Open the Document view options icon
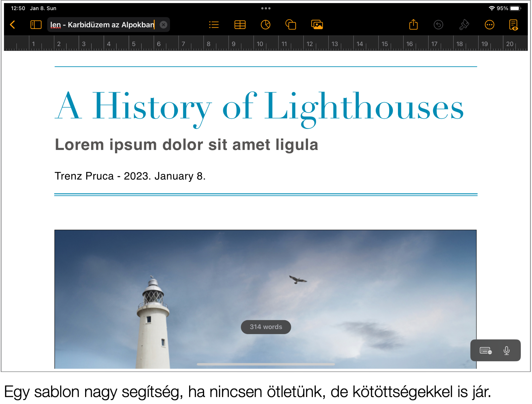This screenshot has width=532, height=404. tap(513, 25)
